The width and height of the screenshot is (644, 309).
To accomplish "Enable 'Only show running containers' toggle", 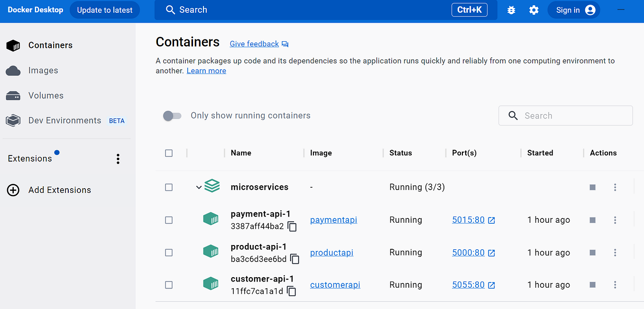I will [x=172, y=115].
